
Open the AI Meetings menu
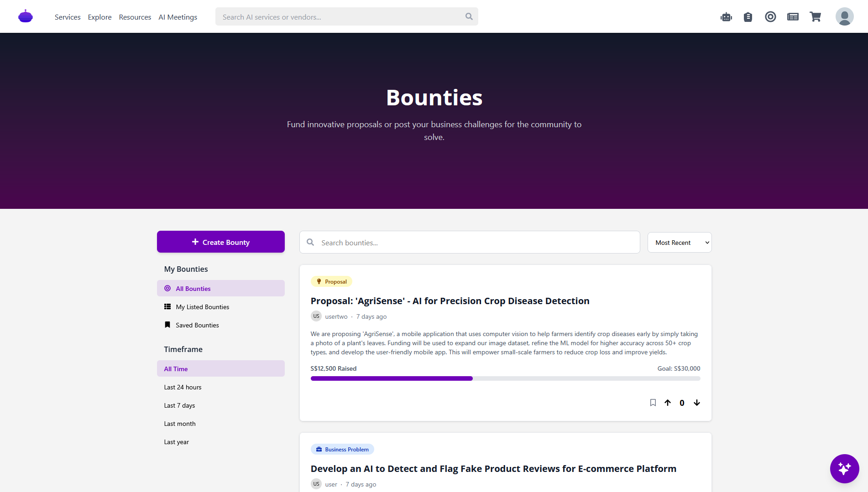[178, 17]
